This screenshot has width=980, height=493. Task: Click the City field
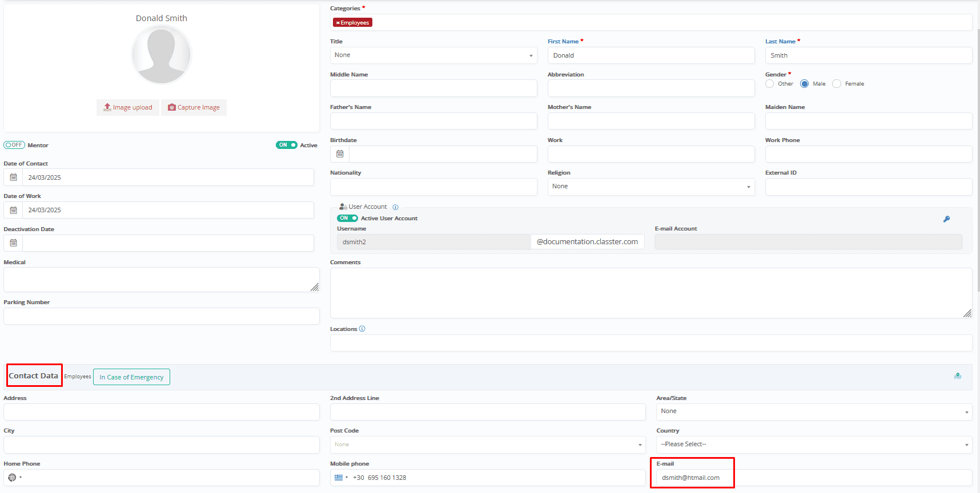pos(162,444)
